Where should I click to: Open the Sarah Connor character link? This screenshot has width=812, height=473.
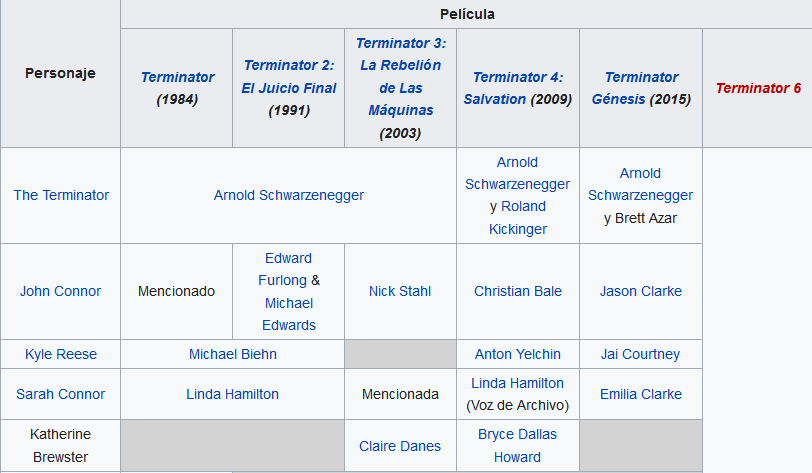(x=61, y=394)
